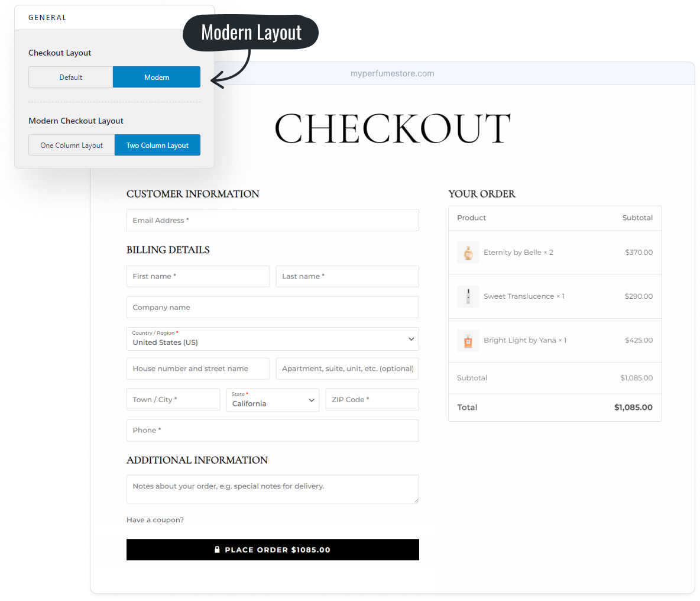Click the Sweet Translucence product thumbnail
Image resolution: width=700 pixels, height=601 pixels.
coord(468,296)
